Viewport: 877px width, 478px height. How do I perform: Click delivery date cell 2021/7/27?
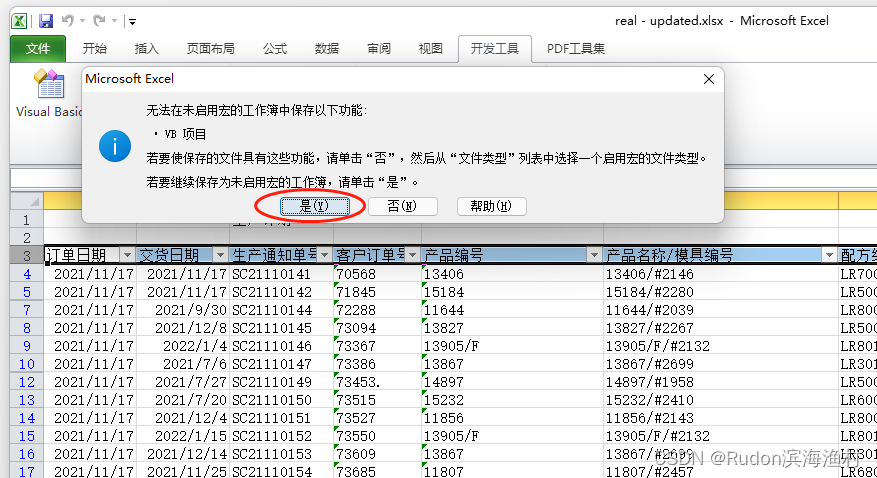tap(183, 382)
